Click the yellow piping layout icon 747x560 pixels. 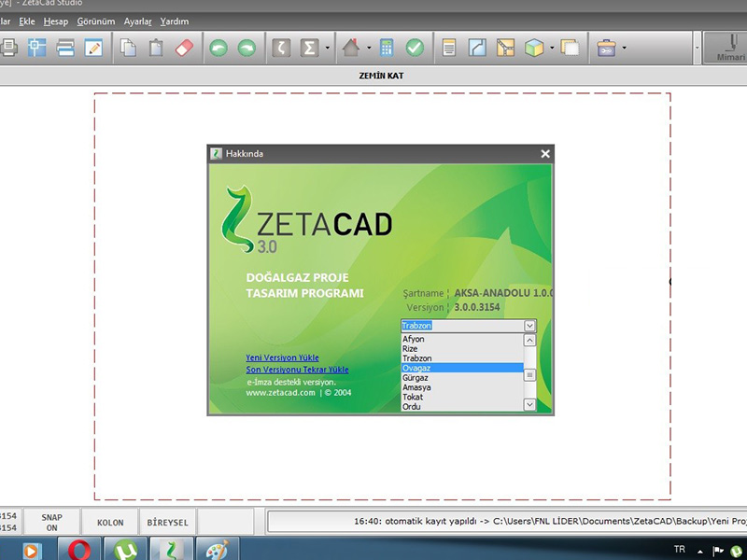(x=506, y=48)
